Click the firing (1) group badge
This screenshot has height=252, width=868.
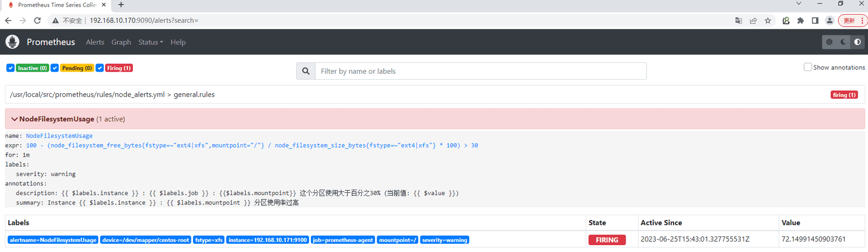[x=844, y=94]
